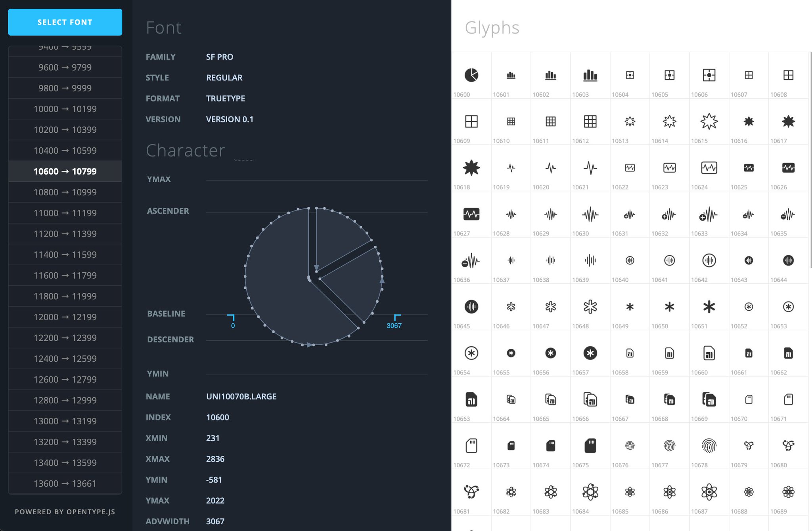Choose waveform with plus badge glyph 10633
Viewport: 812px width, 531px height.
pyautogui.click(x=709, y=214)
